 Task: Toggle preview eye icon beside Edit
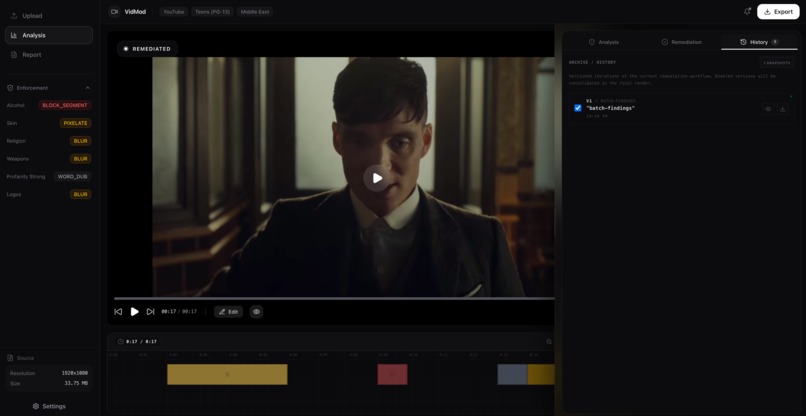257,312
